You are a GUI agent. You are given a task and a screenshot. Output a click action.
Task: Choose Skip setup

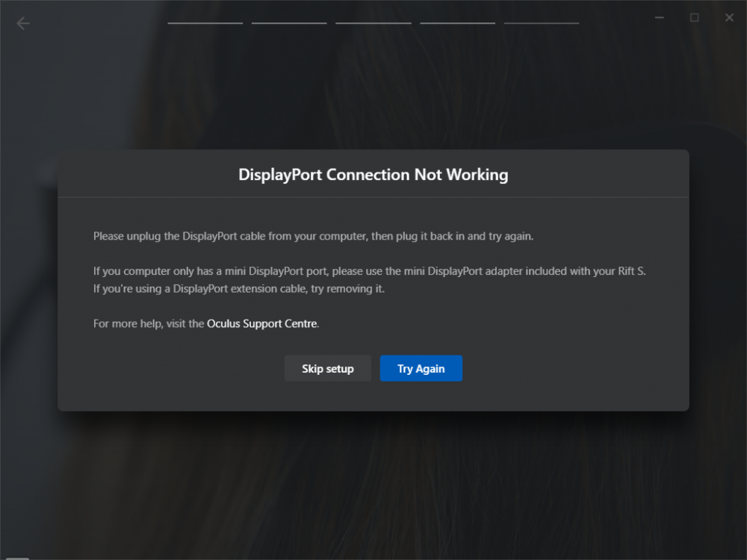[x=328, y=368]
